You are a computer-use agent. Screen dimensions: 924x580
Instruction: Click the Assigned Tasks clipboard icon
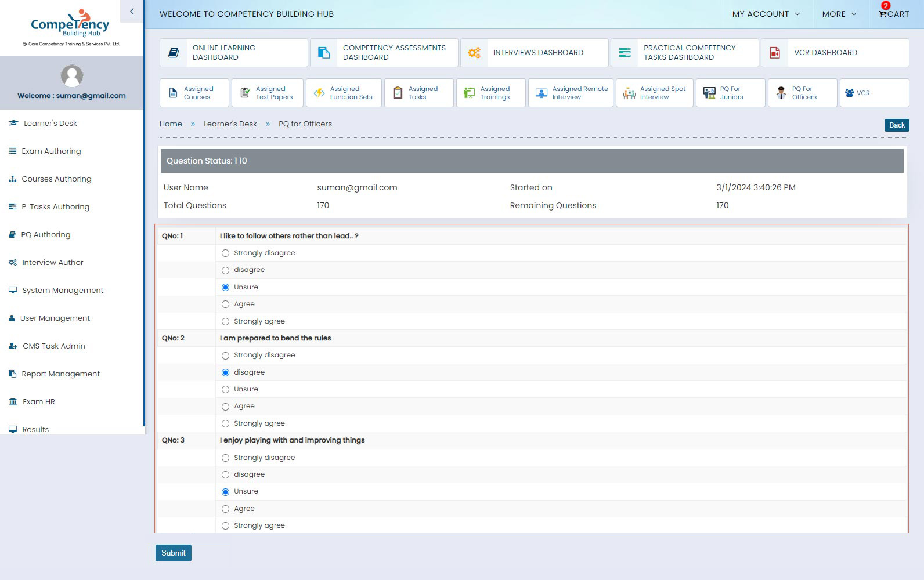[398, 93]
